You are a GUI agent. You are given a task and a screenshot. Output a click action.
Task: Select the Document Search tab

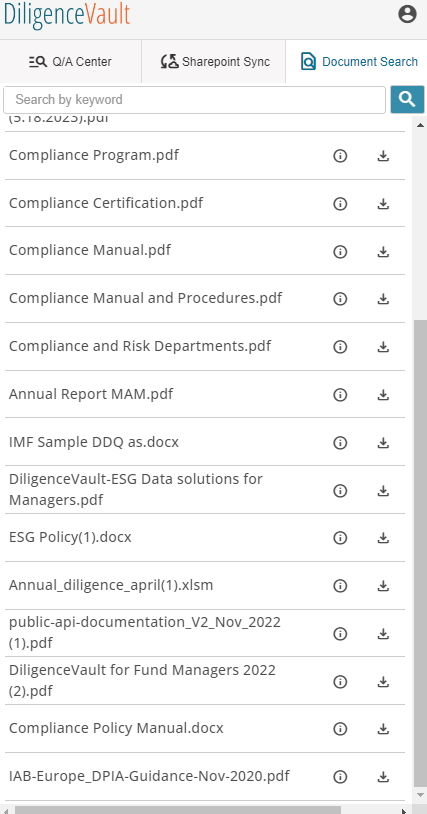coord(356,62)
